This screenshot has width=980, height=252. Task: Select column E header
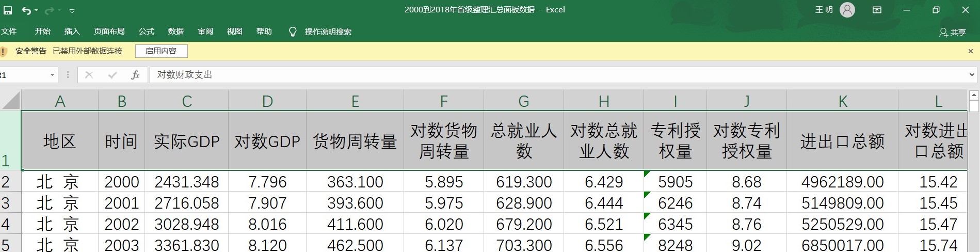click(x=355, y=101)
